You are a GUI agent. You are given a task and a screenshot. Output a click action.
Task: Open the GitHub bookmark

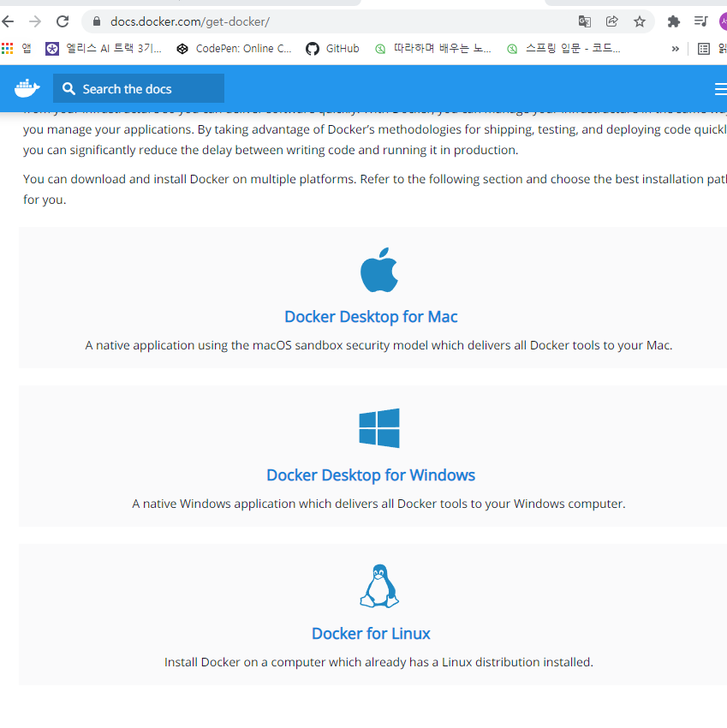tap(332, 48)
